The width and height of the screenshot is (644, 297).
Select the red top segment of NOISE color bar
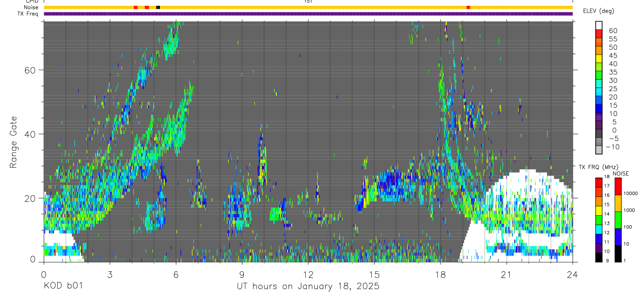618,186
